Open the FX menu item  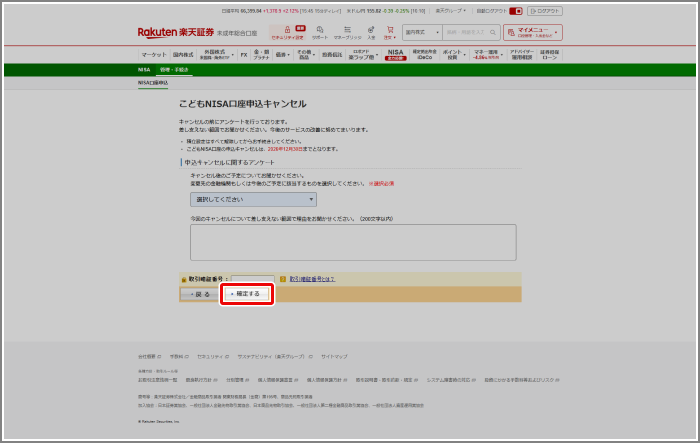244,54
